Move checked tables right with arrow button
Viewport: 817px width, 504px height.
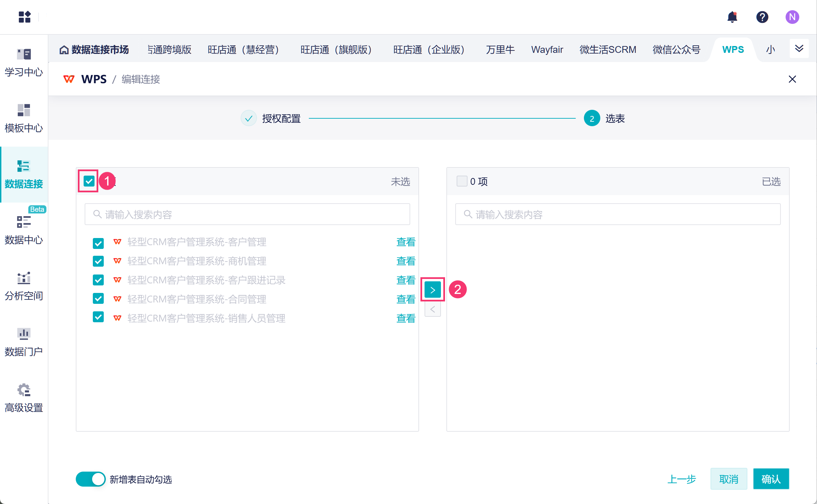point(432,290)
